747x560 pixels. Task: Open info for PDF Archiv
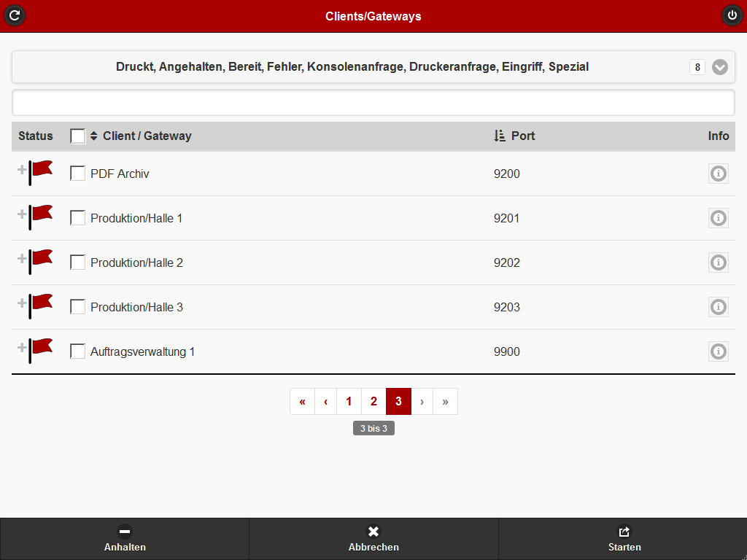(719, 174)
